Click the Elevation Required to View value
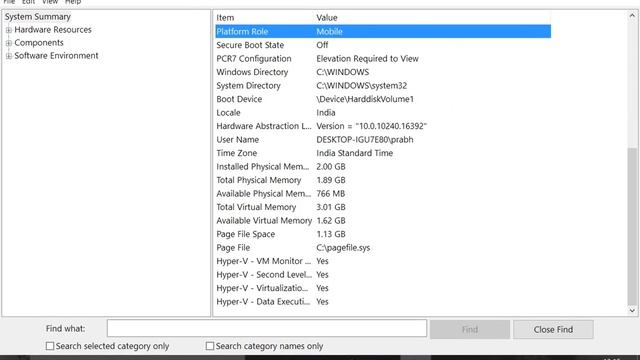 tap(367, 58)
